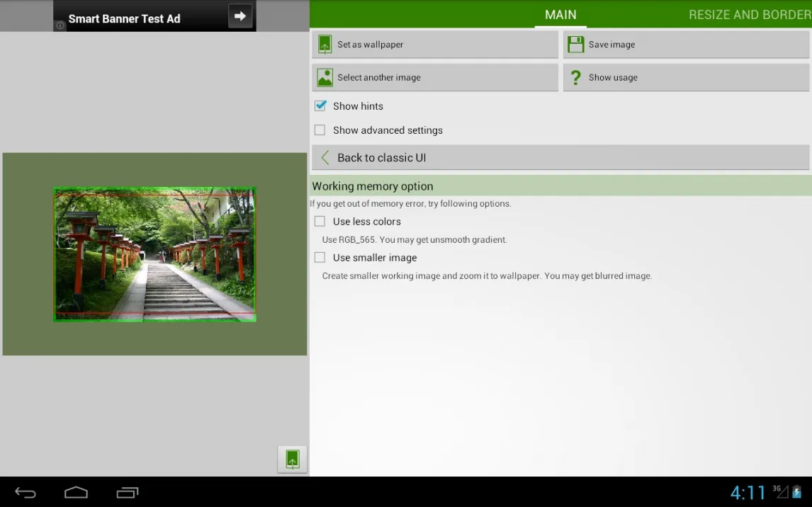The width and height of the screenshot is (812, 507).
Task: Open the RESIZE AND BORDER tab
Action: pyautogui.click(x=749, y=15)
